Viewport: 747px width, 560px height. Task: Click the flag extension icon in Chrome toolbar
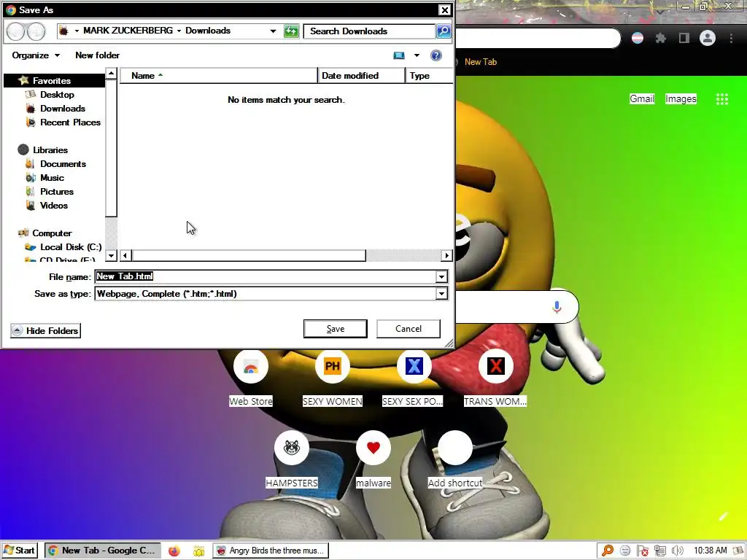click(638, 38)
